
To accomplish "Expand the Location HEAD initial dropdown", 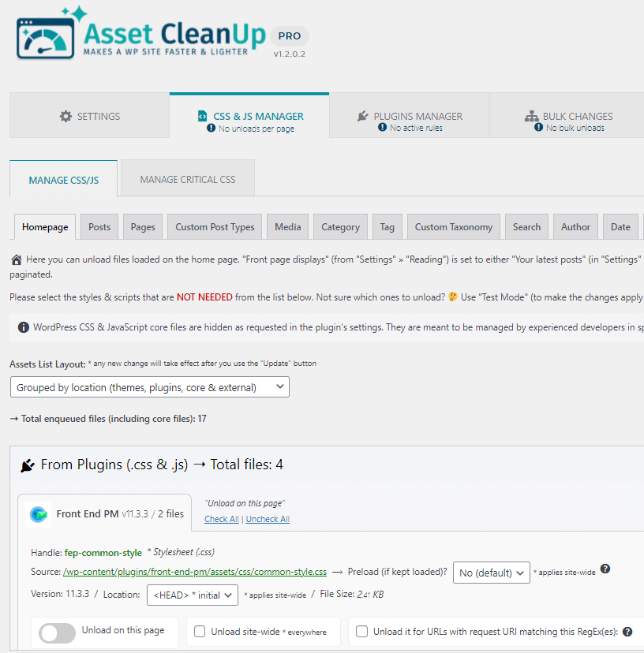I will [192, 595].
